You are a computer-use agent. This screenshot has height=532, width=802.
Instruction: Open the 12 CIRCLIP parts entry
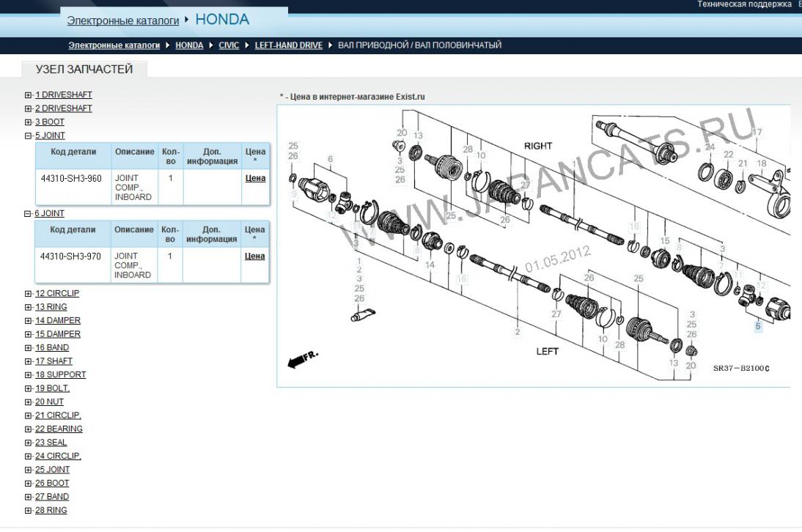[56, 293]
